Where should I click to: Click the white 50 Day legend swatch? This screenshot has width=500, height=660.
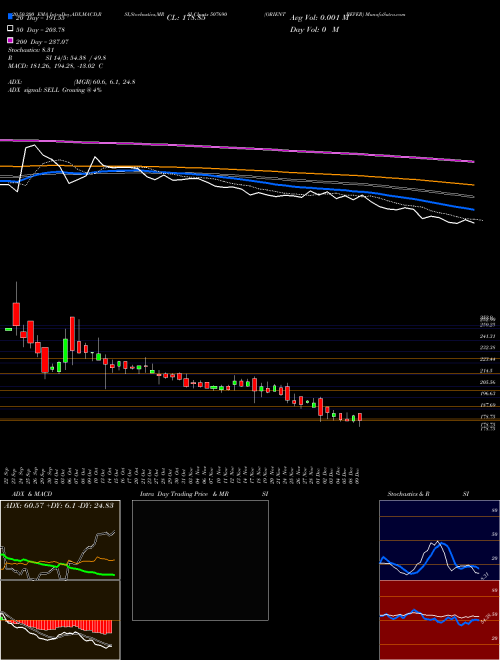click(x=10, y=29)
